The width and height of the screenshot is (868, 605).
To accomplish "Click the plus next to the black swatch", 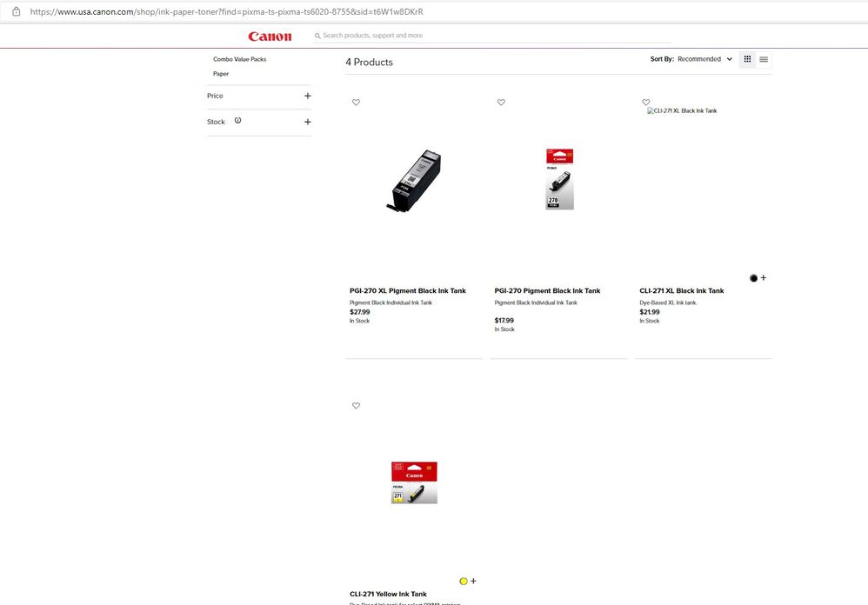I will pos(764,277).
